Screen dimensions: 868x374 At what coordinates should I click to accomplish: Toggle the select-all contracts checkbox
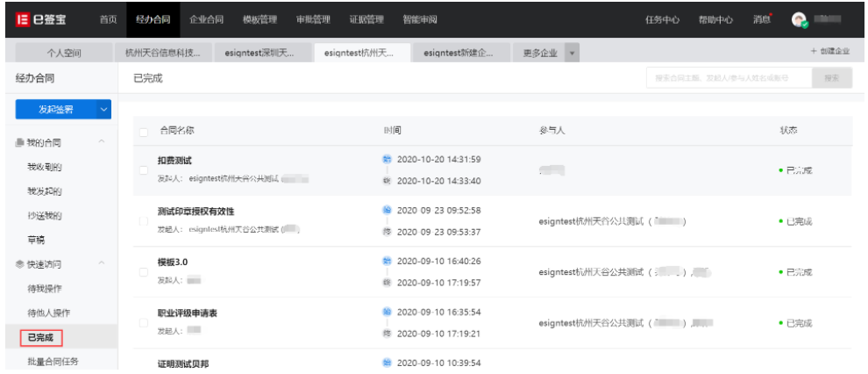pos(144,132)
